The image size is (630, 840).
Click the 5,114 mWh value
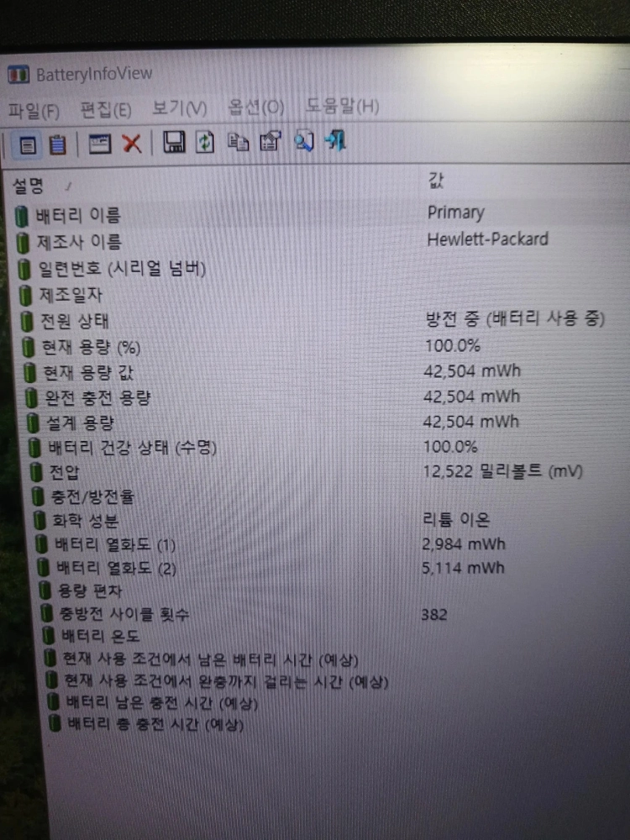463,567
